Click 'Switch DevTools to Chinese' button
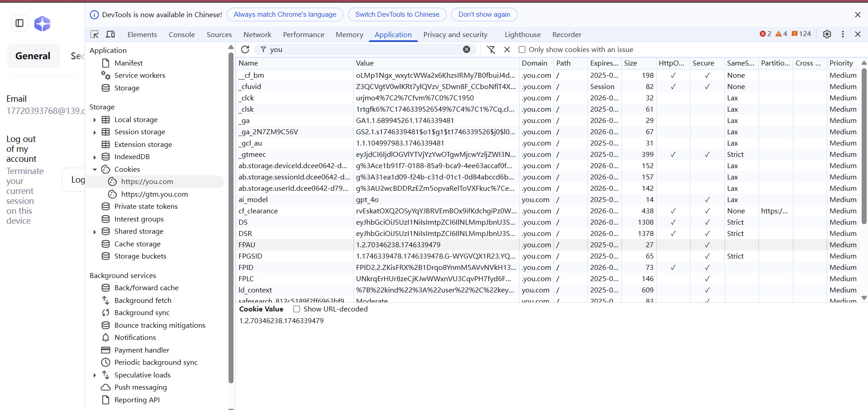The height and width of the screenshot is (410, 868). pos(397,14)
